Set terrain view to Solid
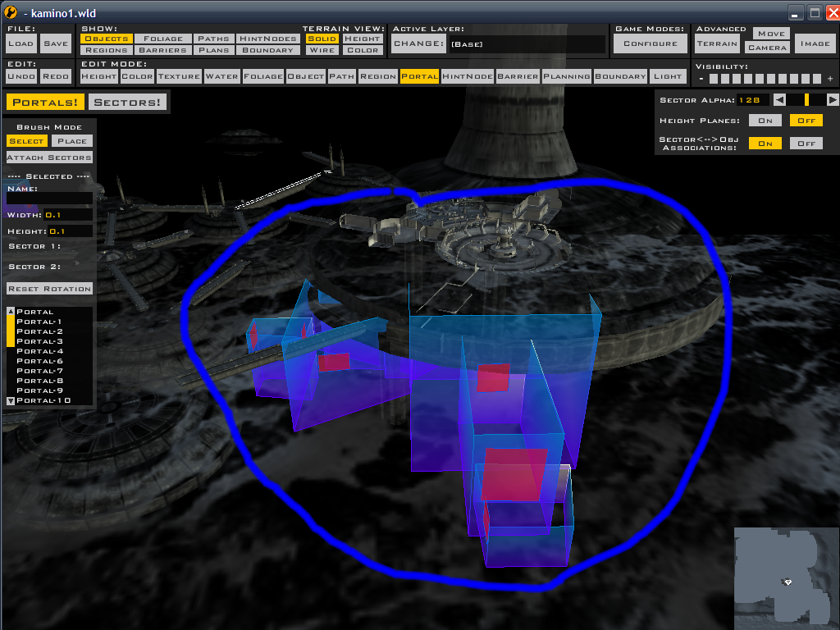The image size is (840, 630). pos(322,39)
